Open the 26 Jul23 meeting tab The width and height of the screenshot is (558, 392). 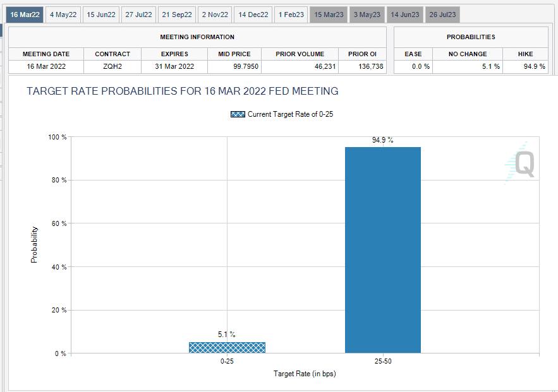tap(442, 15)
